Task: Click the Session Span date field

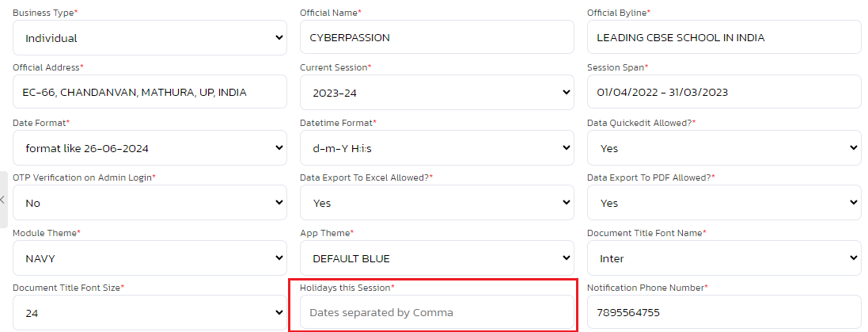Action: click(x=724, y=92)
